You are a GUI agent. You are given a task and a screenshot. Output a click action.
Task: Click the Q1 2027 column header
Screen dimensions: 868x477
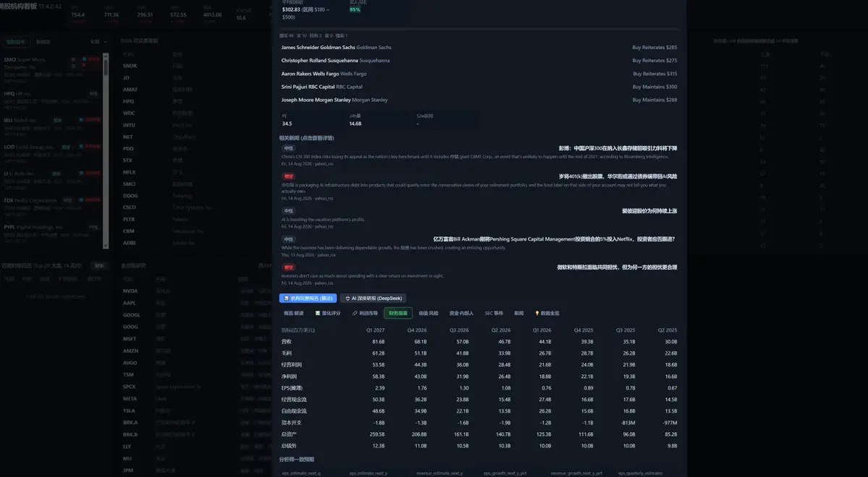point(375,330)
